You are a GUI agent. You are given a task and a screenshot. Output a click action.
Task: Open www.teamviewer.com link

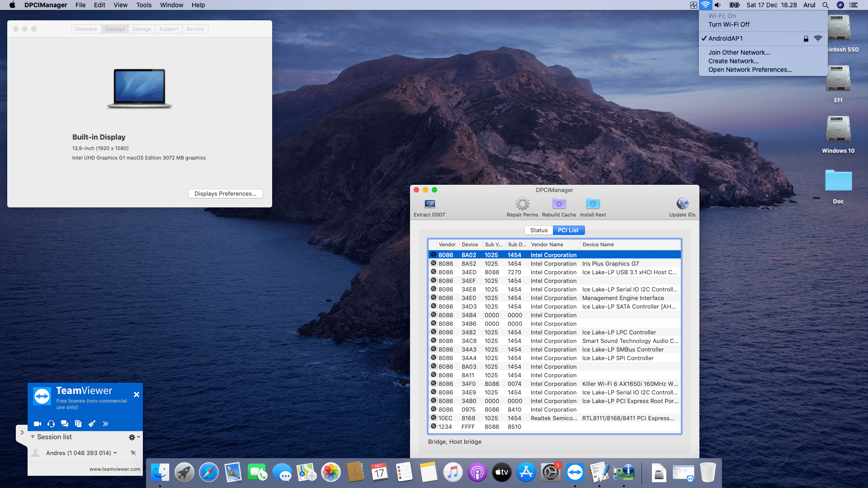click(115, 469)
